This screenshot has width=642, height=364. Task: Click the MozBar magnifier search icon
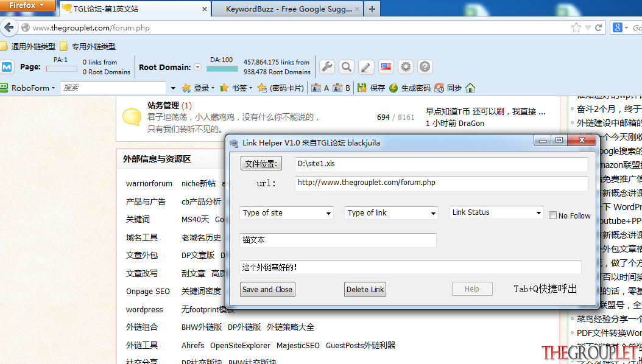347,67
